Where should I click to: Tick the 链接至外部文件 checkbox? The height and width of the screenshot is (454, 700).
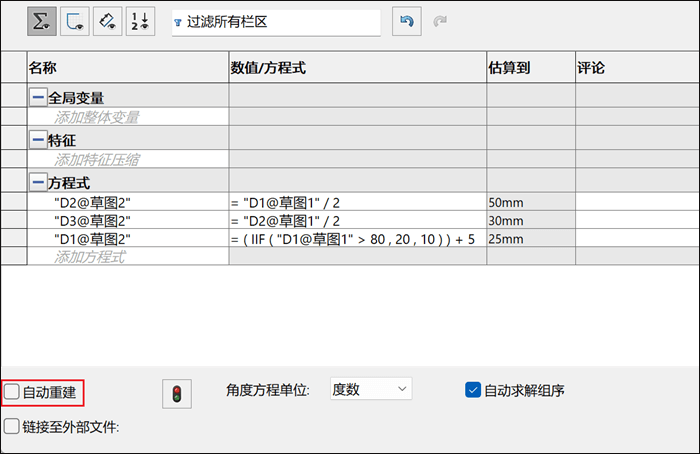[12, 426]
